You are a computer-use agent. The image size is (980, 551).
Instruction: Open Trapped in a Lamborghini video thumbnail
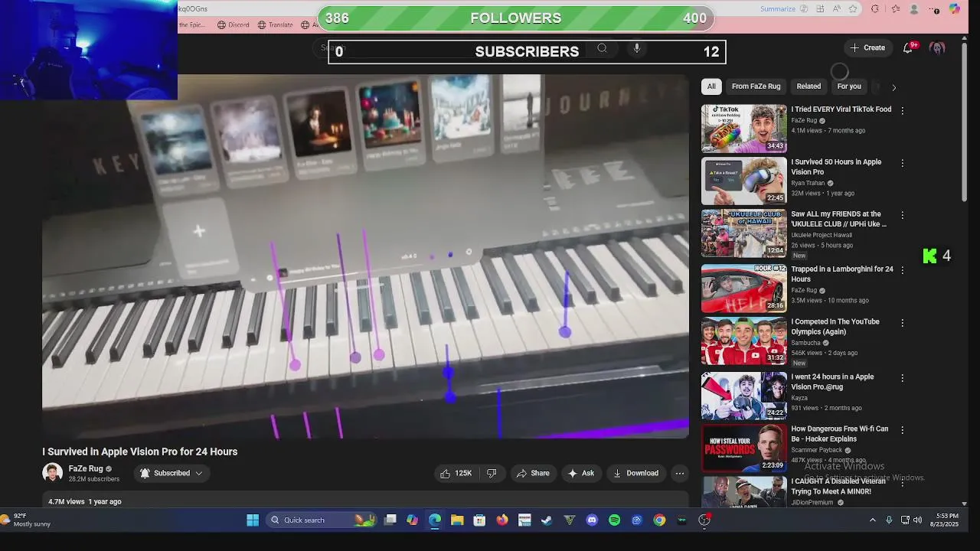tap(744, 289)
